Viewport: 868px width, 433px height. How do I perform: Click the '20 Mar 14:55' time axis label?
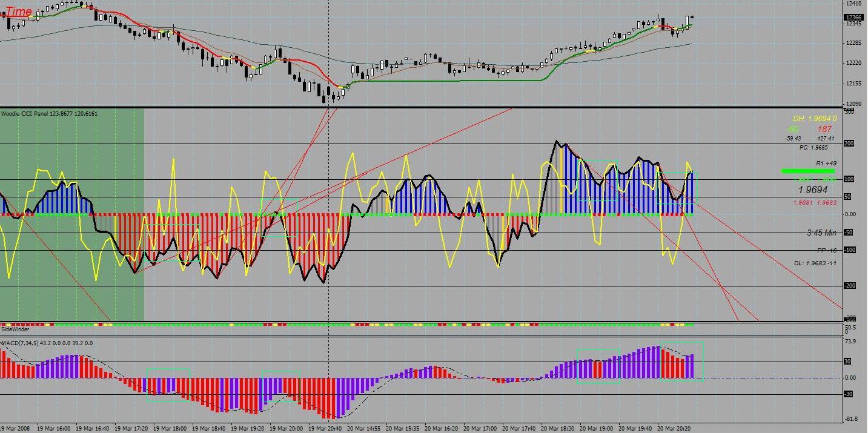coord(363,428)
